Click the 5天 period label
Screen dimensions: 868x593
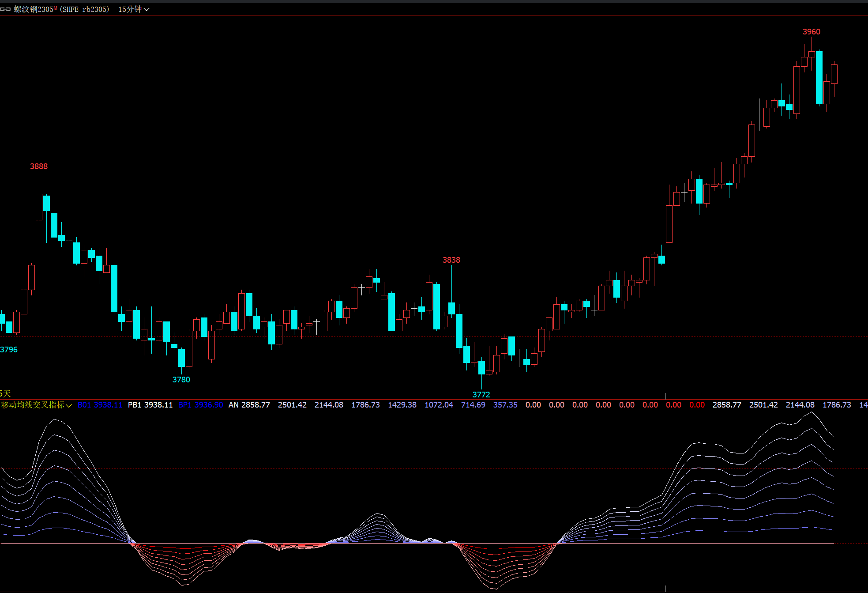coord(5,393)
